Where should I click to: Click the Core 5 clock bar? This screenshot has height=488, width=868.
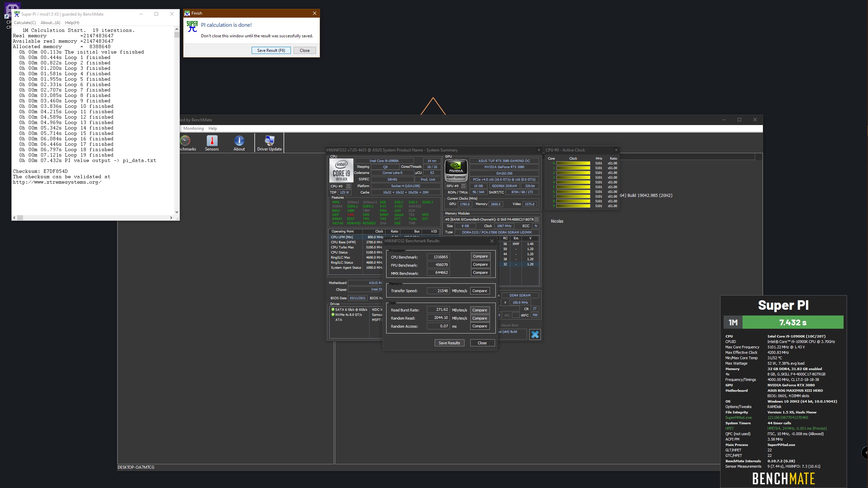(x=573, y=187)
